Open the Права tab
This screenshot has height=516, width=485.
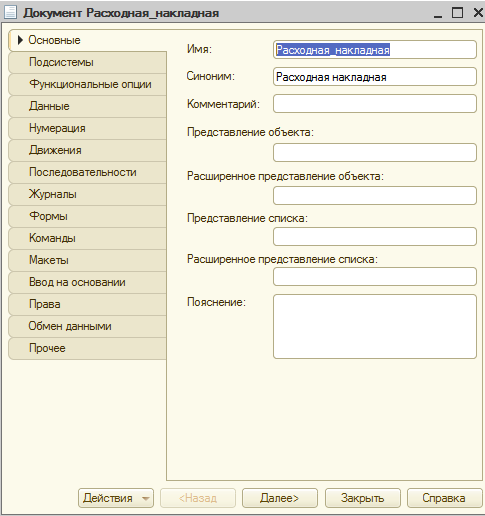coord(87,304)
